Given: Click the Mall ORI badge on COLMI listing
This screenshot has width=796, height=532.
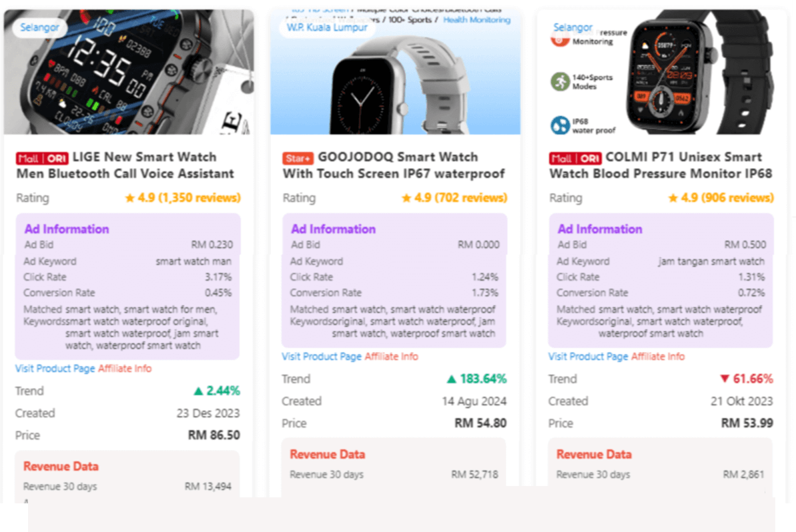Looking at the screenshot, I should coord(575,158).
